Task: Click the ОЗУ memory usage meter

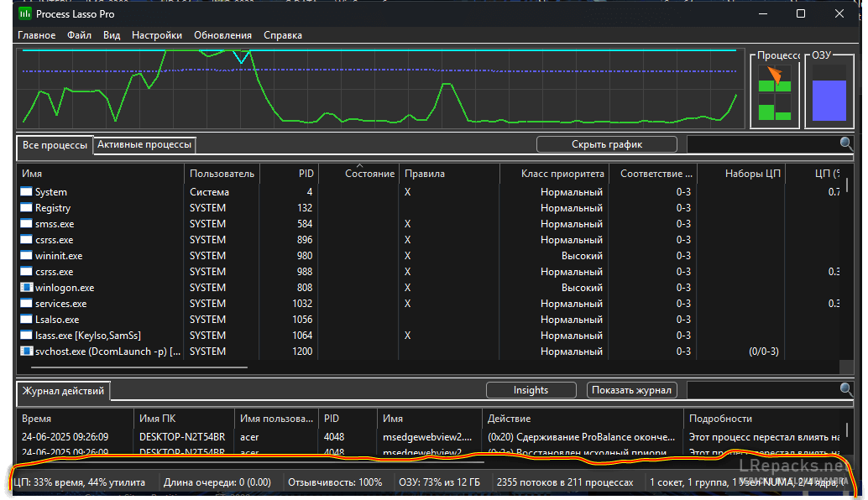Action: pyautogui.click(x=829, y=92)
